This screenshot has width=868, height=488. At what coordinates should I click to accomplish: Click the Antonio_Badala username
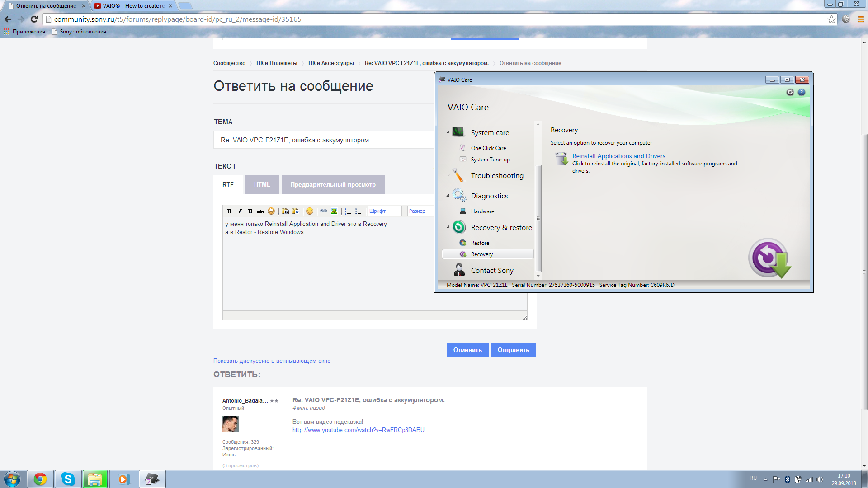245,400
